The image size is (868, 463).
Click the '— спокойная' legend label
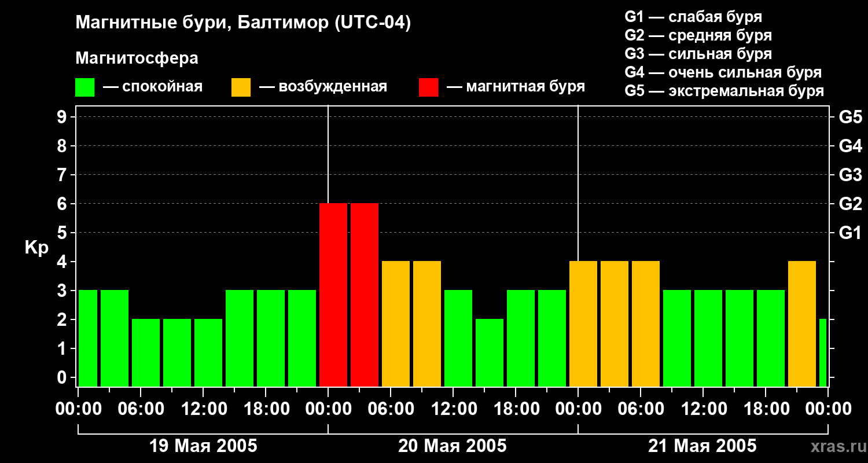pyautogui.click(x=153, y=87)
